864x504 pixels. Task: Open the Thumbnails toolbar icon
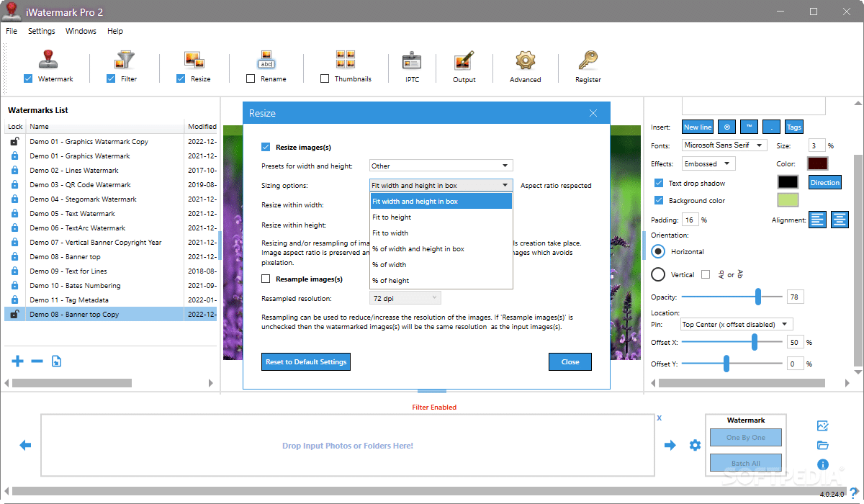pyautogui.click(x=346, y=60)
